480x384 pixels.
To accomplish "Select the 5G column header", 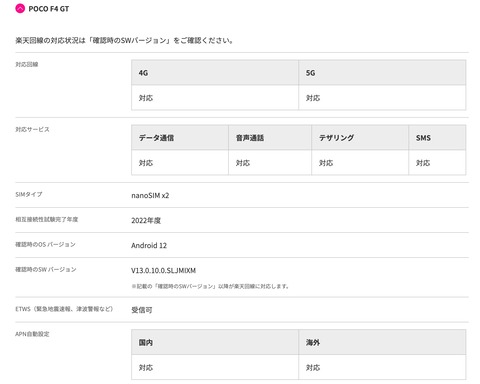I will (382, 73).
